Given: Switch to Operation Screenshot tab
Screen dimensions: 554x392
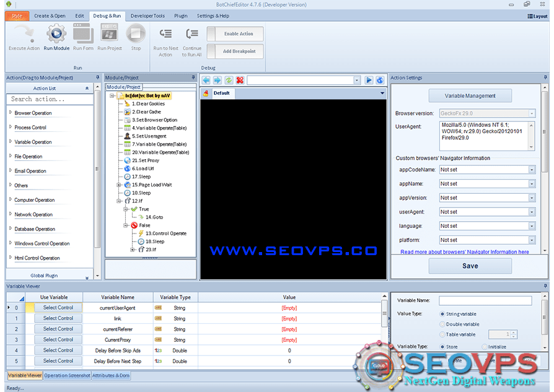Looking at the screenshot, I should [67, 375].
